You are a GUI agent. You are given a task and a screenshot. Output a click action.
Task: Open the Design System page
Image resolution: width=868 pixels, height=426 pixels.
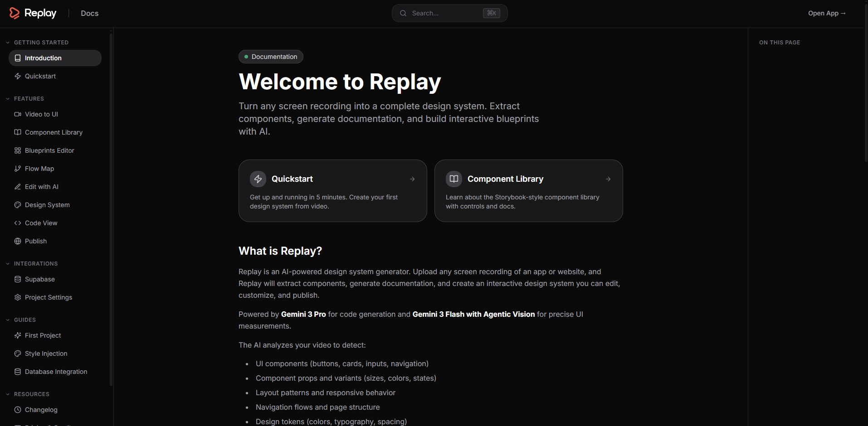(55, 205)
